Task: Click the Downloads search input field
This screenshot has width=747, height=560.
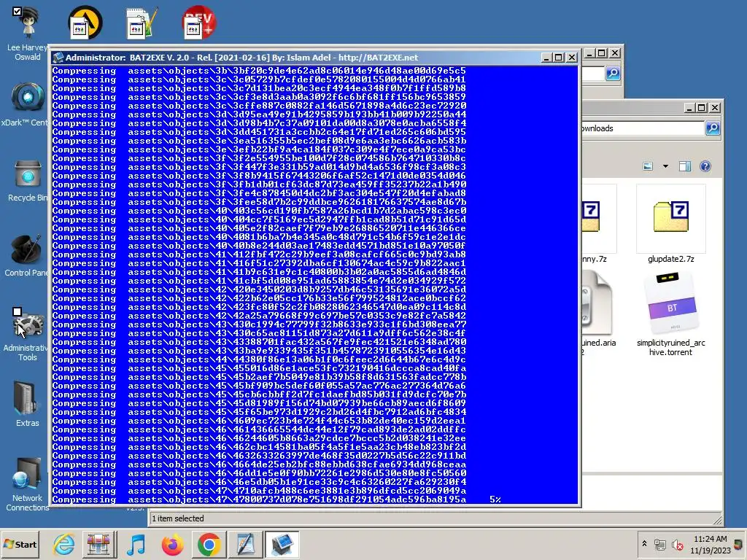Action: 642,128
